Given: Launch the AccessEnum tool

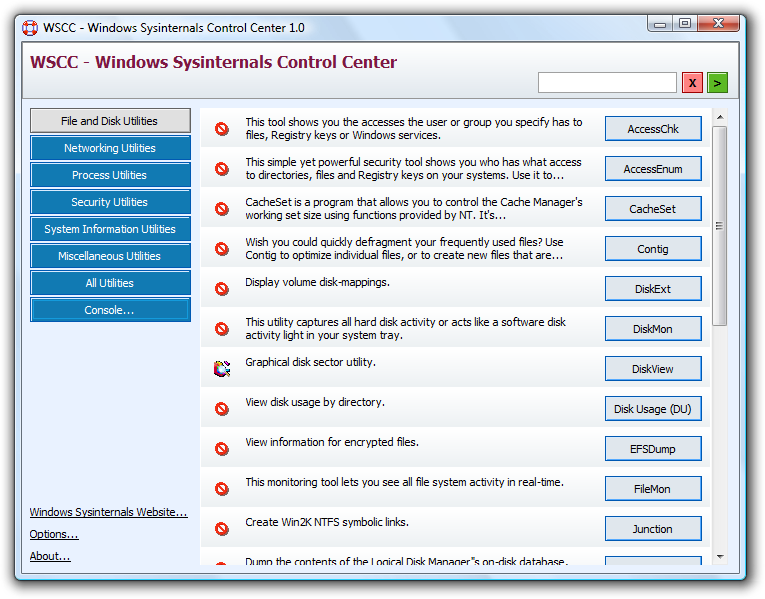Looking at the screenshot, I should (x=653, y=169).
